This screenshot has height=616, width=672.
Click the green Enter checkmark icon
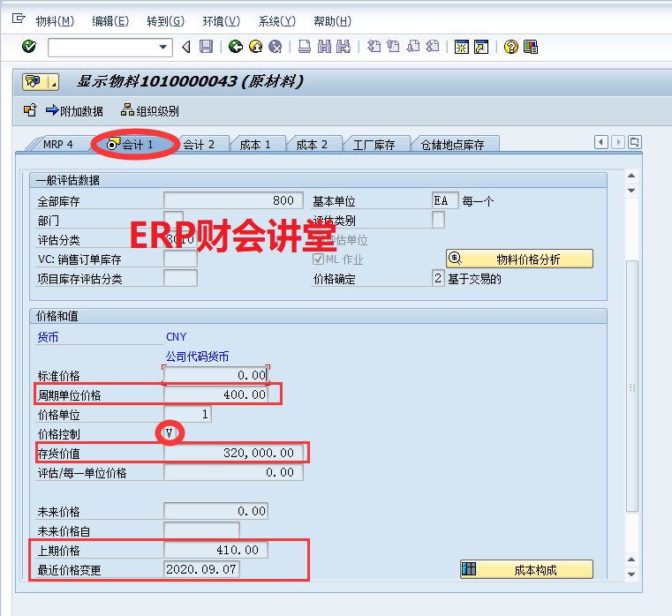(x=29, y=47)
